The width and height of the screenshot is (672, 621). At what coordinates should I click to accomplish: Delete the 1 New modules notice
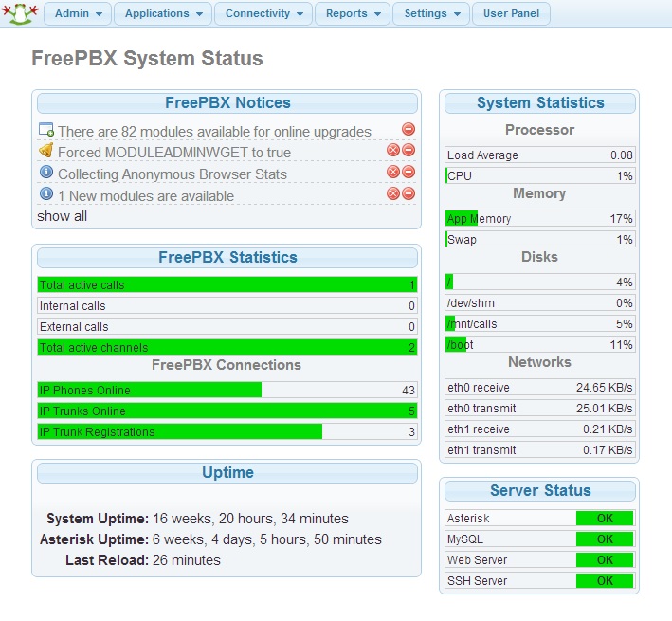[393, 193]
